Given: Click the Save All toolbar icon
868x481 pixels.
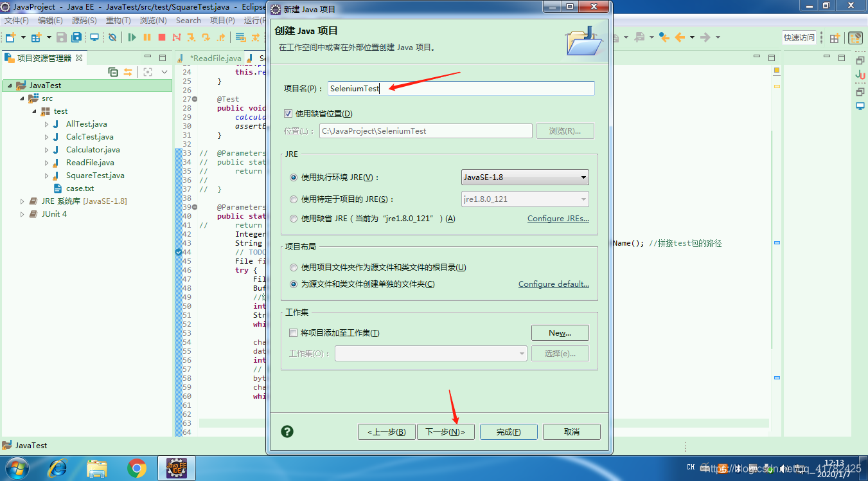Looking at the screenshot, I should pos(77,37).
